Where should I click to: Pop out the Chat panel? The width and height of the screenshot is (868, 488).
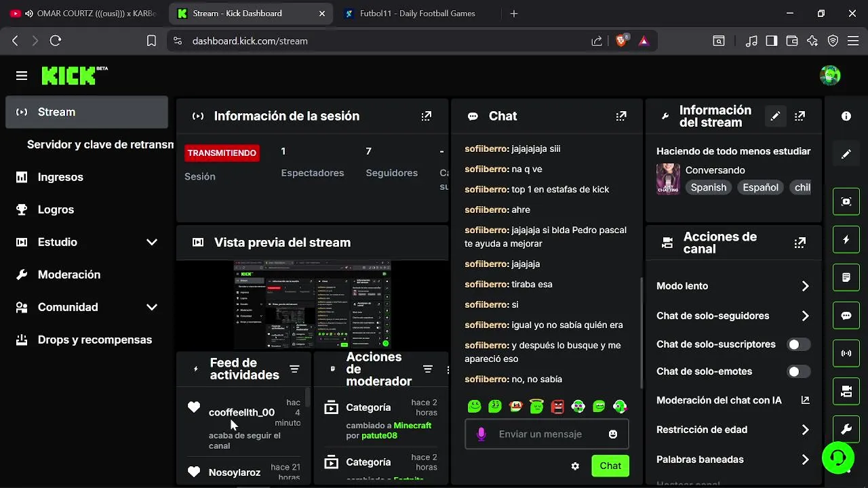621,116
